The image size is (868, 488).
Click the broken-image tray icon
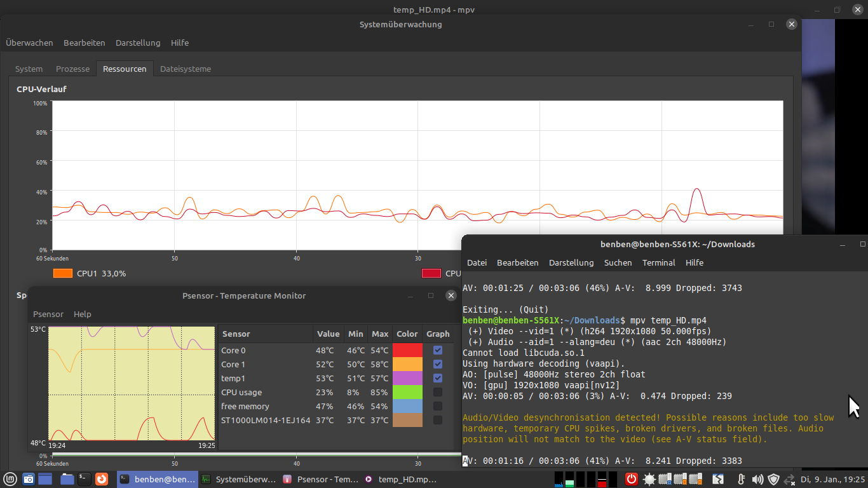point(717,479)
